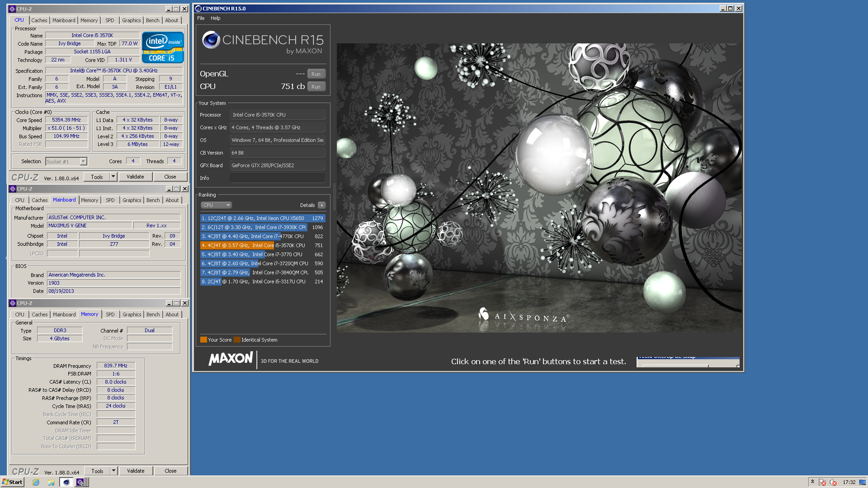Switch to Caches tab in top CPU-Z
Viewport: 868px width, 488px height.
39,20
